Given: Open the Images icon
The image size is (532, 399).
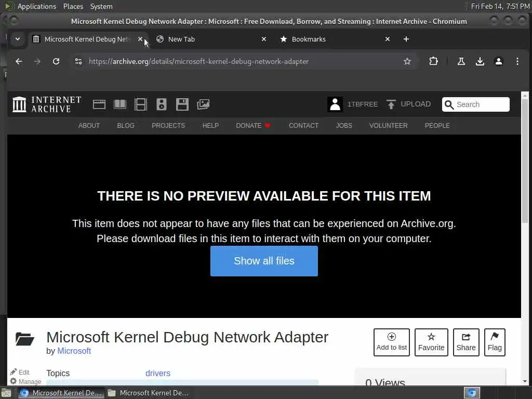Looking at the screenshot, I should click(203, 104).
